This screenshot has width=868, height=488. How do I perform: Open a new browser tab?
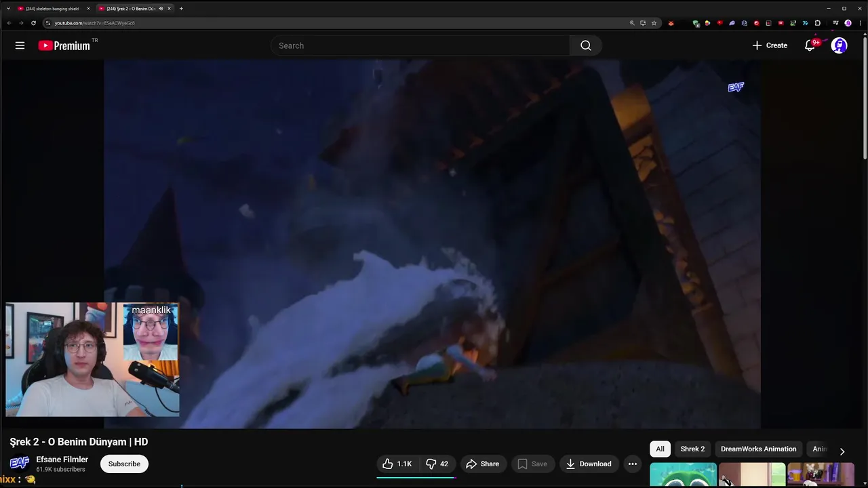(x=181, y=9)
